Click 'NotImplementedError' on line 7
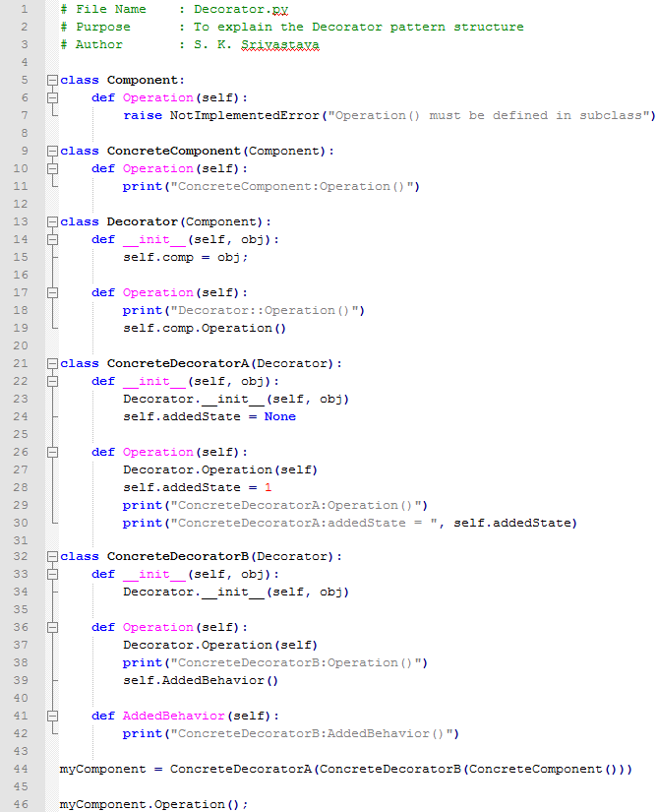This screenshot has width=657, height=812. tap(245, 115)
